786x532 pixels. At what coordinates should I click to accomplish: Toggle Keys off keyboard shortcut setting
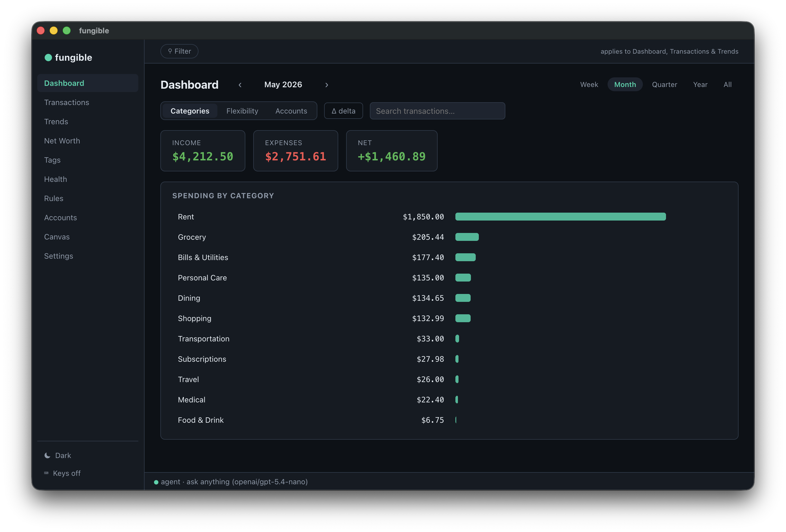[62, 473]
